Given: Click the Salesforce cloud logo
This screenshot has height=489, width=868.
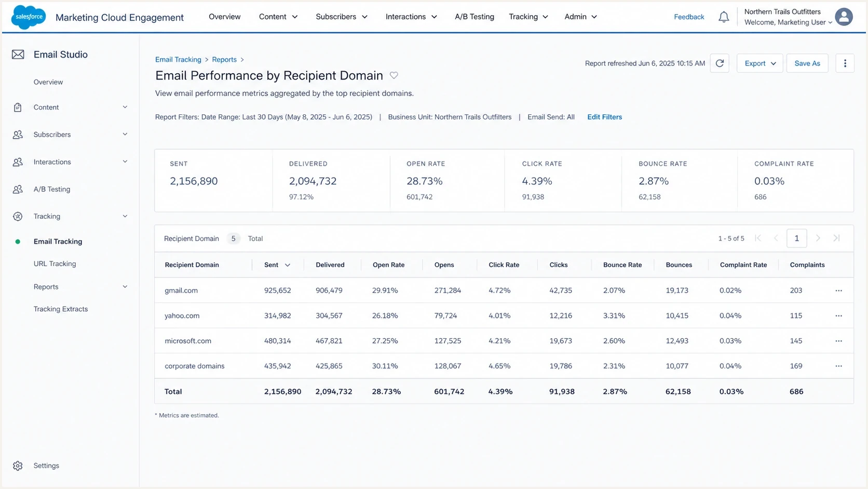Looking at the screenshot, I should tap(29, 17).
